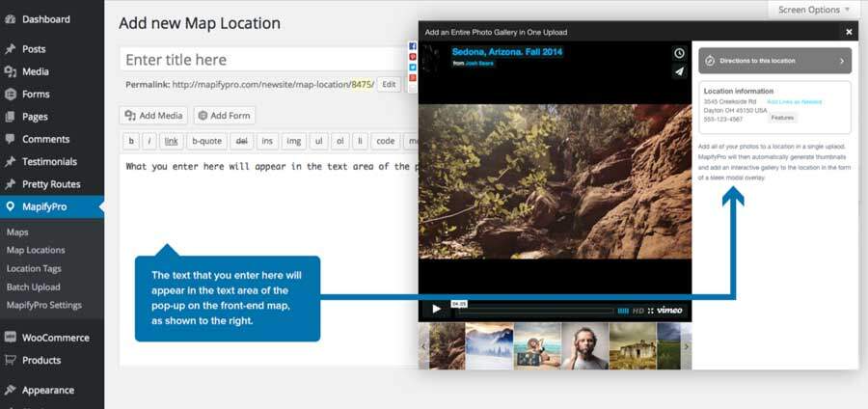
Task: Play the Sedona video
Action: point(436,310)
